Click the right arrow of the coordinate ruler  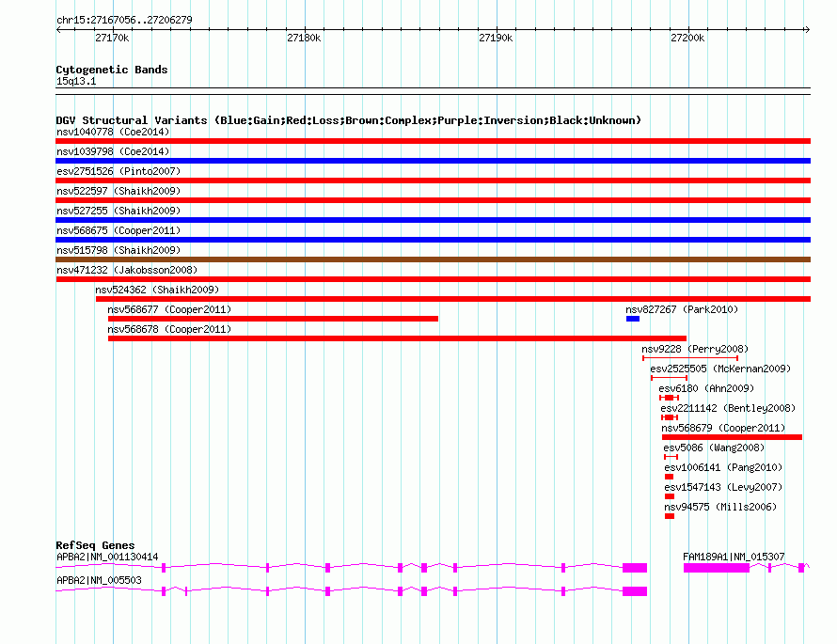(807, 29)
